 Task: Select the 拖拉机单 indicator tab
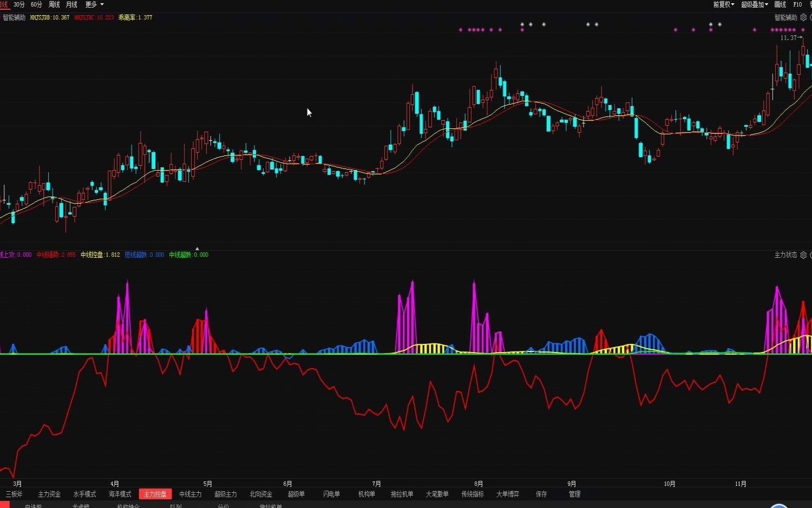402,494
